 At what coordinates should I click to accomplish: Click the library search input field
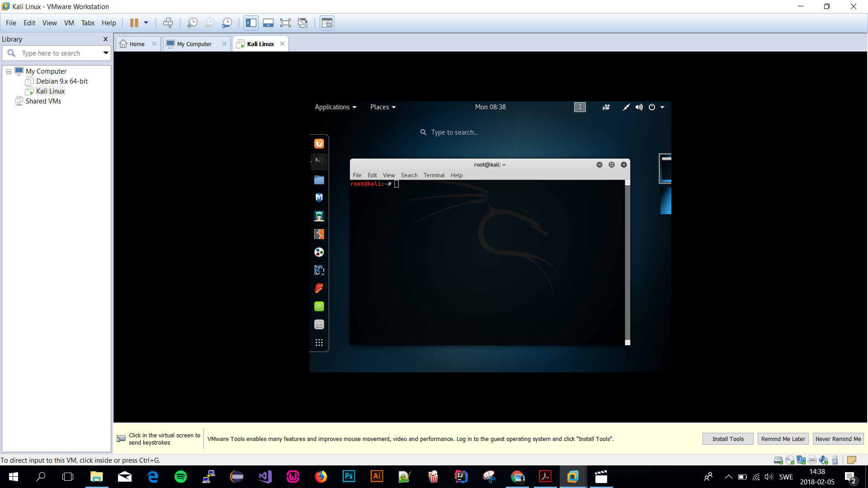click(59, 53)
